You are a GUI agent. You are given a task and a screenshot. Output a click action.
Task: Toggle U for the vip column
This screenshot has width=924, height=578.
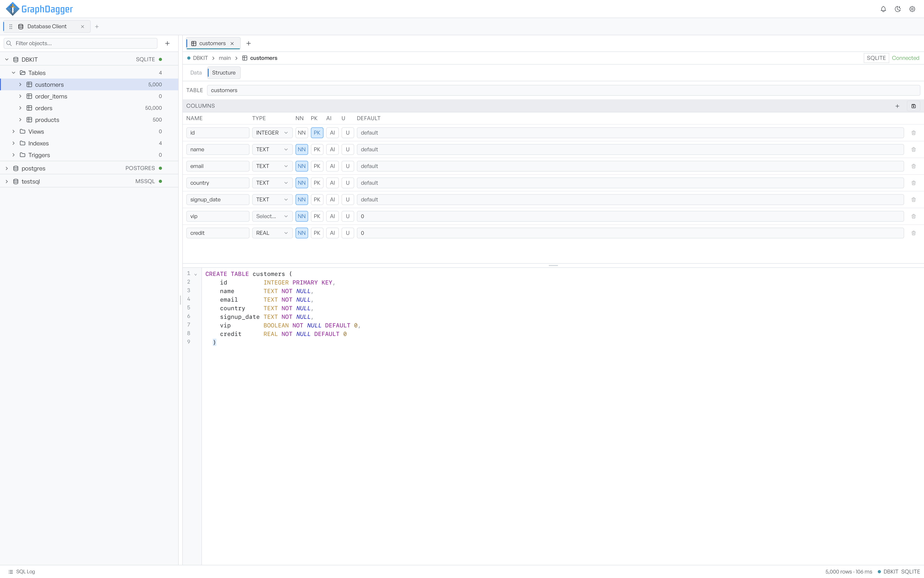point(347,216)
